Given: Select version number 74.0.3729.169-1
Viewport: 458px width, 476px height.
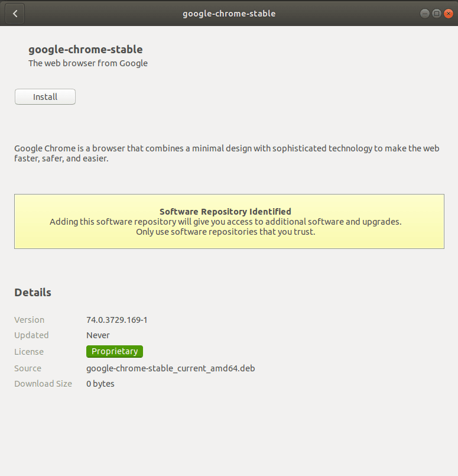Looking at the screenshot, I should [x=117, y=320].
